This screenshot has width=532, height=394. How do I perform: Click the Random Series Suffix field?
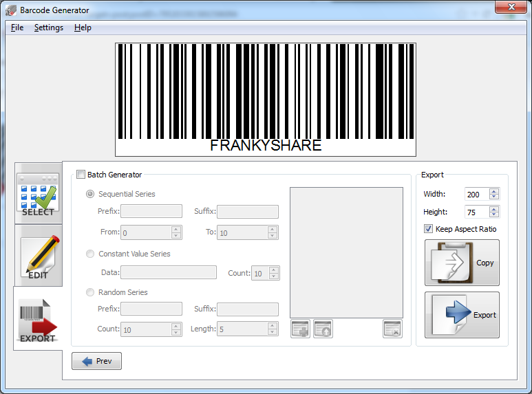click(x=248, y=309)
